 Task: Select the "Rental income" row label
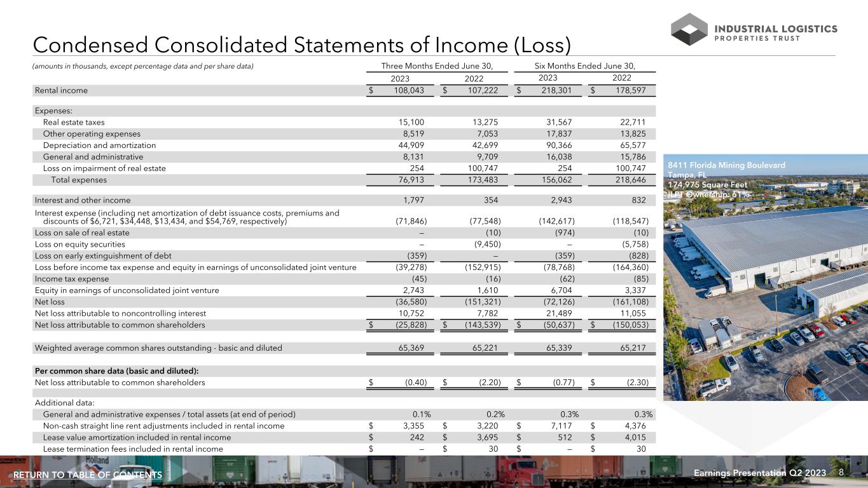click(62, 91)
